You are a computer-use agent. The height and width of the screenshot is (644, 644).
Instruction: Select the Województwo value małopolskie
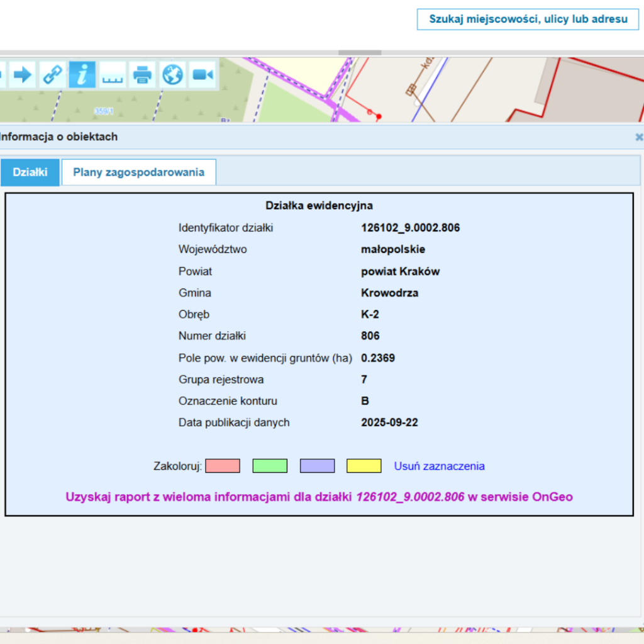(x=393, y=249)
